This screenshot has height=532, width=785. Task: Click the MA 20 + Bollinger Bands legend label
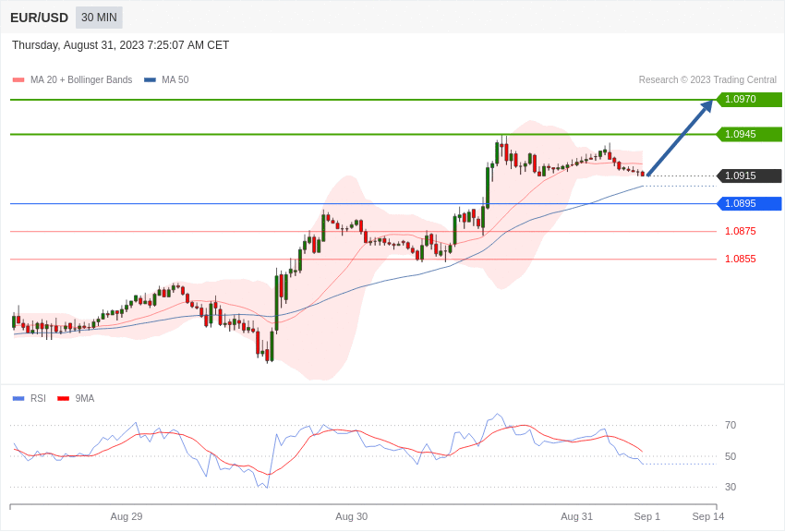coord(81,80)
